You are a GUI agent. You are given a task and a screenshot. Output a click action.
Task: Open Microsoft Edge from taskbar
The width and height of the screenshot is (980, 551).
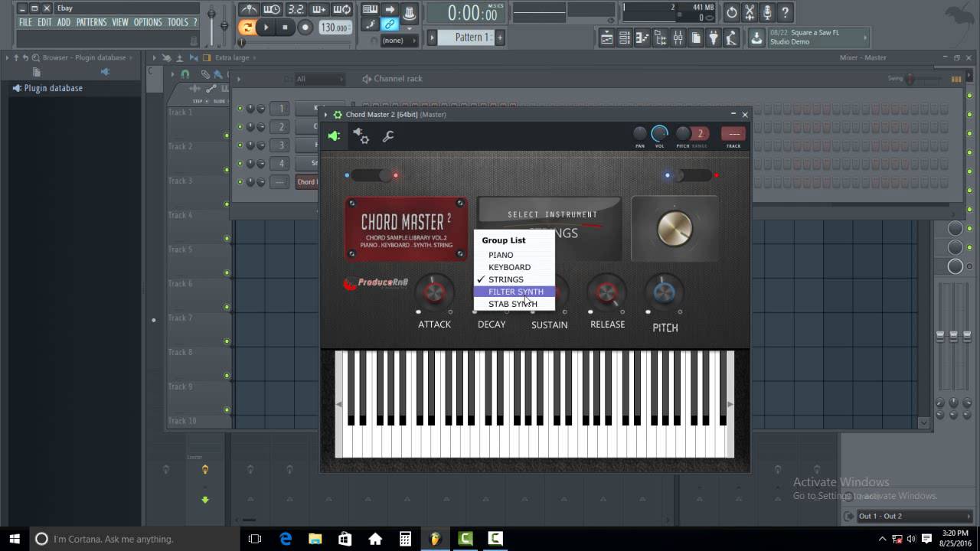(x=285, y=539)
